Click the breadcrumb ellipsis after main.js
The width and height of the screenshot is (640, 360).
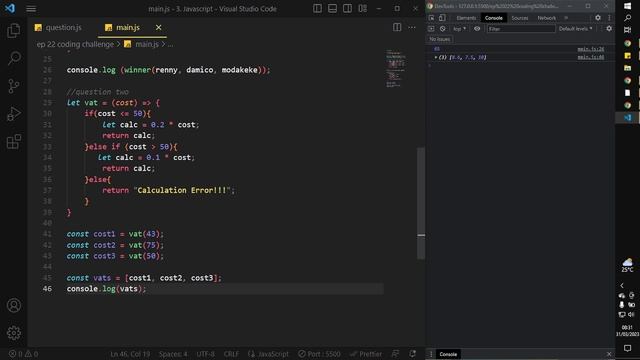[x=170, y=44]
